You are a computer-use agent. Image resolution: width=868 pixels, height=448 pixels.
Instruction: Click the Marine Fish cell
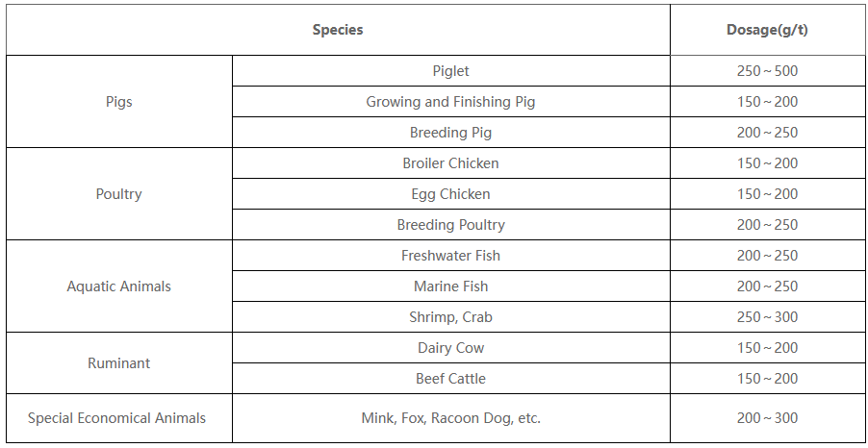(450, 286)
